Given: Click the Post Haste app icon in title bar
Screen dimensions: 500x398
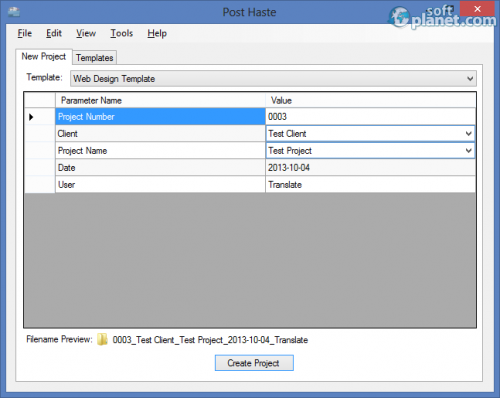Looking at the screenshot, I should point(14,12).
